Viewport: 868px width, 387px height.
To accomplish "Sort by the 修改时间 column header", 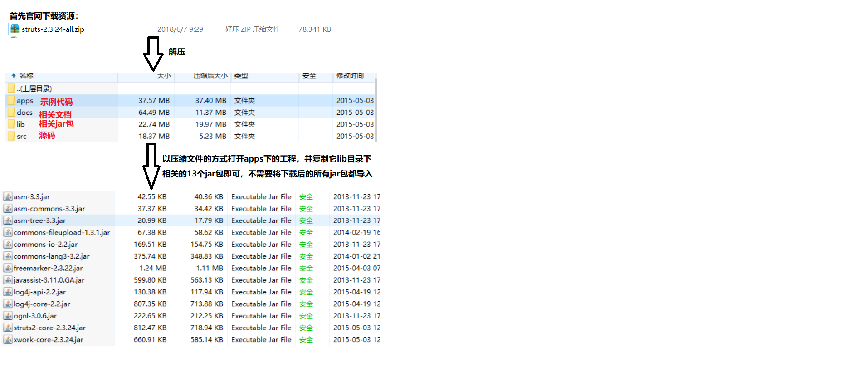I will pos(350,76).
